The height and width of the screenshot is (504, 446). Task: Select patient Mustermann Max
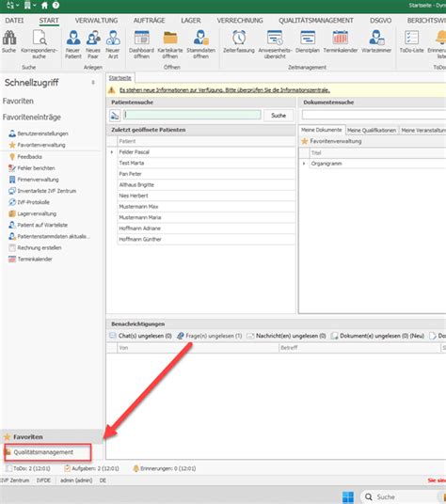[x=206, y=207]
